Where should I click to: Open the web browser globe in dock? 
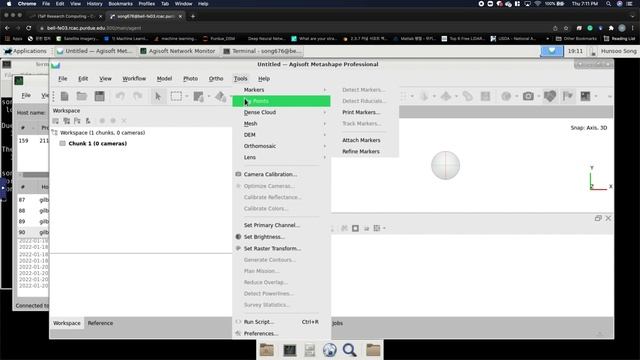330,350
